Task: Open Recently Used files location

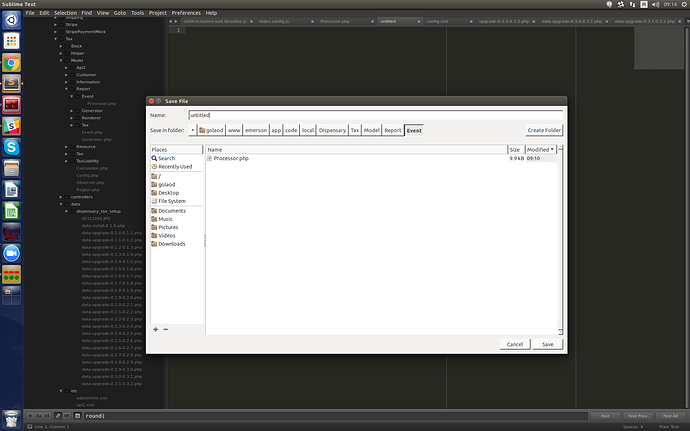Action: (174, 167)
